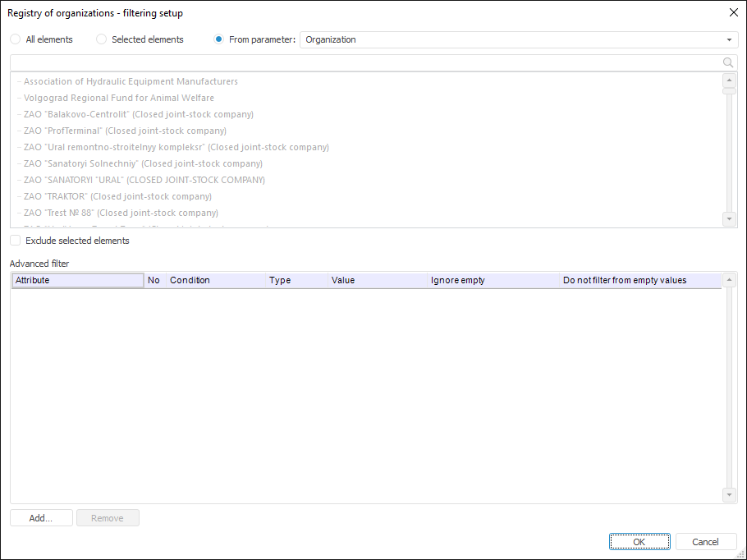This screenshot has width=747, height=560.
Task: Cancel the filtering setup
Action: click(705, 542)
